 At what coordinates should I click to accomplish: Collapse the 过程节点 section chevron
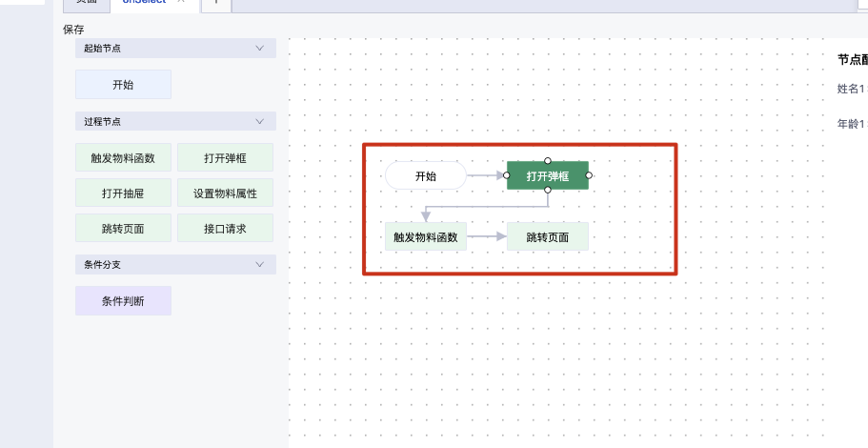point(259,121)
